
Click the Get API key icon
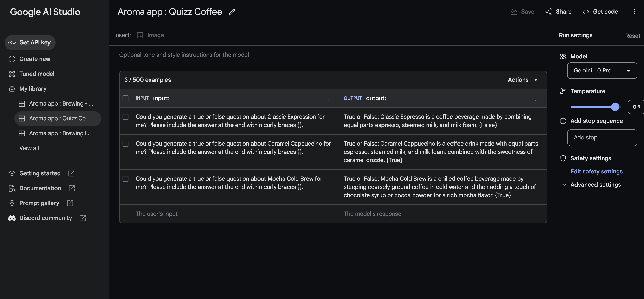(x=12, y=42)
